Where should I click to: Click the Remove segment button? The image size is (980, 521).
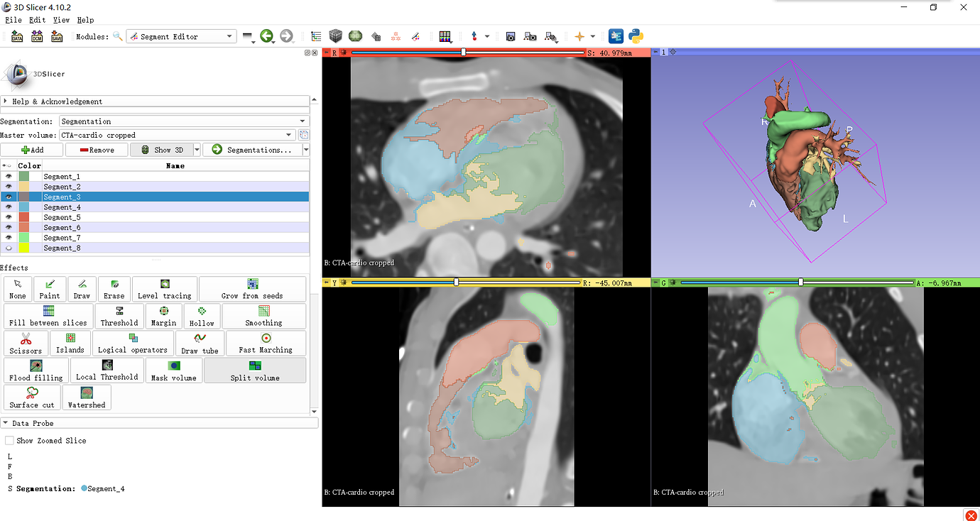(97, 150)
